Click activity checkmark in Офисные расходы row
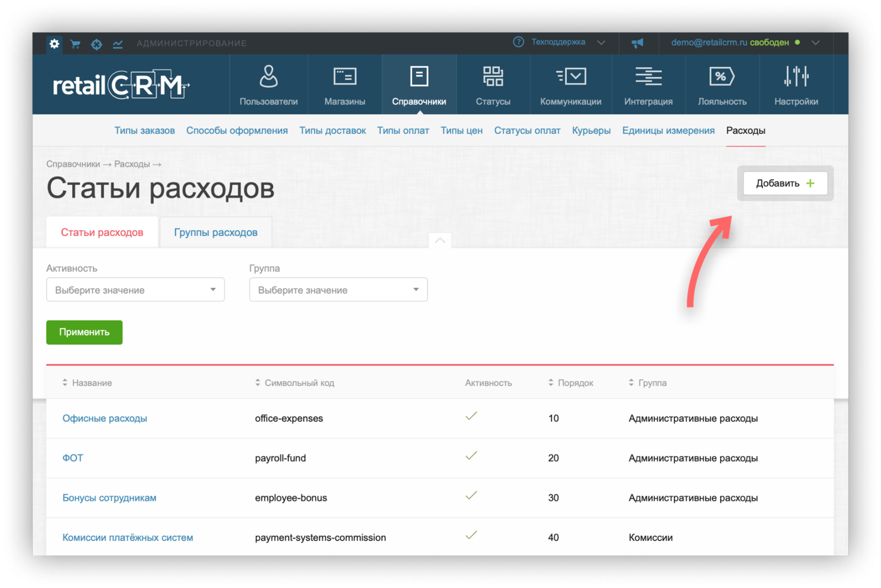Image resolution: width=881 pixels, height=588 pixels. pos(471,416)
